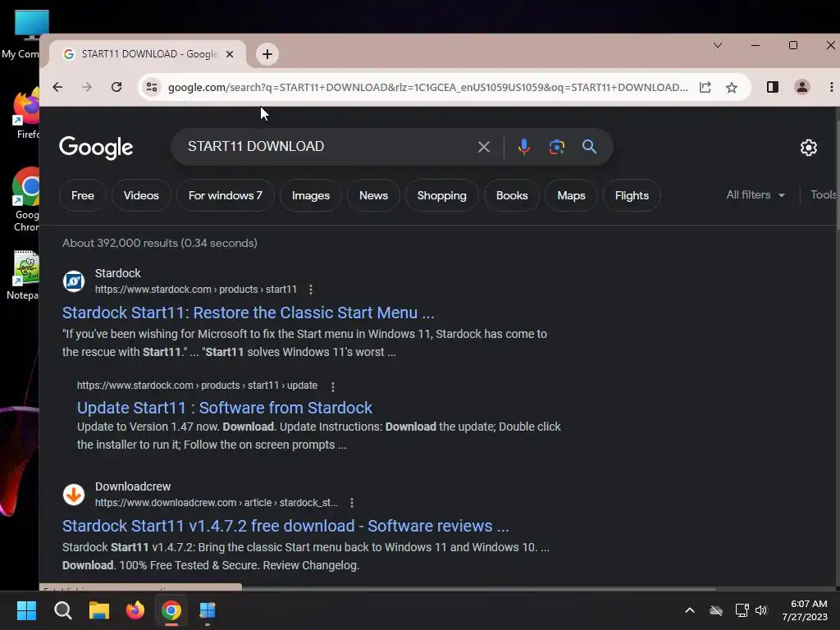
Task: Click the Start11 app icon in taskbar
Action: point(208,610)
